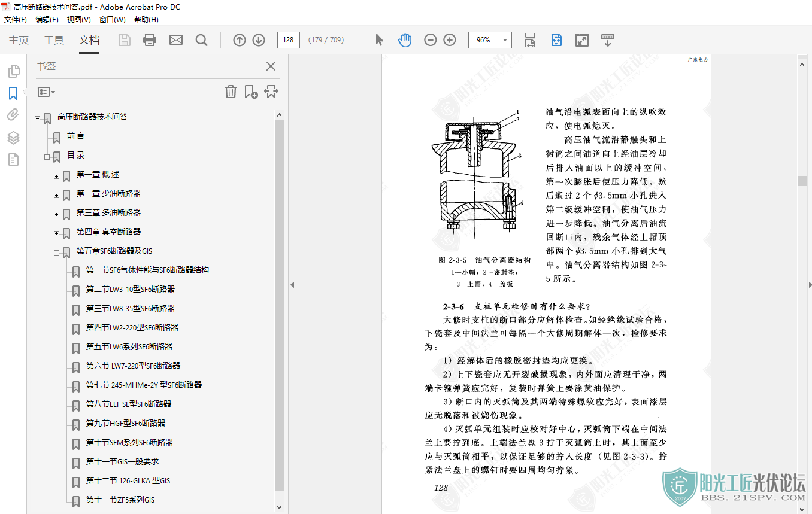This screenshot has width=812, height=514.
Task: Go to next page arrow
Action: pyautogui.click(x=259, y=40)
